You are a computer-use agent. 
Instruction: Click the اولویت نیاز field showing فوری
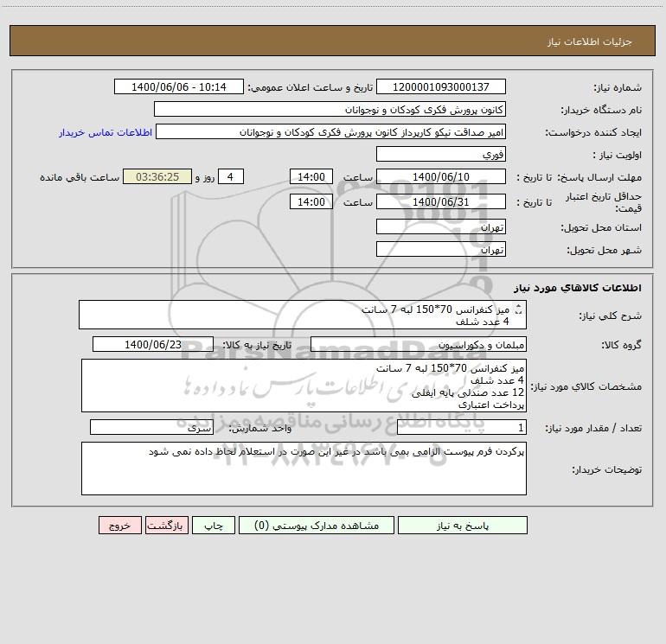[441, 154]
